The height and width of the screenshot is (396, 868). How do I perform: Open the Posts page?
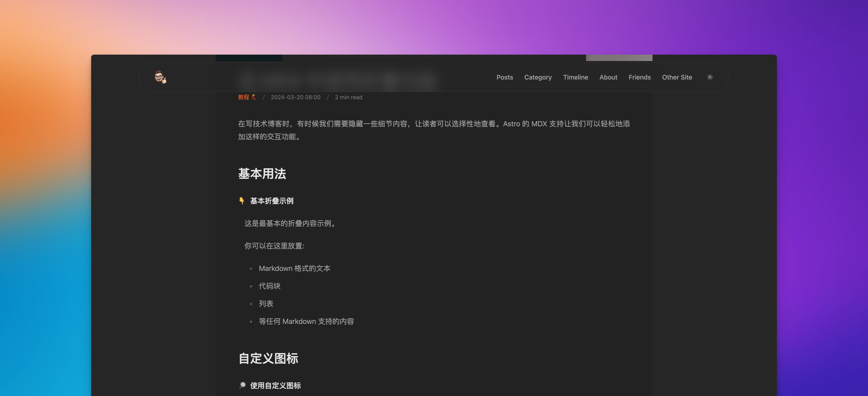pyautogui.click(x=504, y=77)
